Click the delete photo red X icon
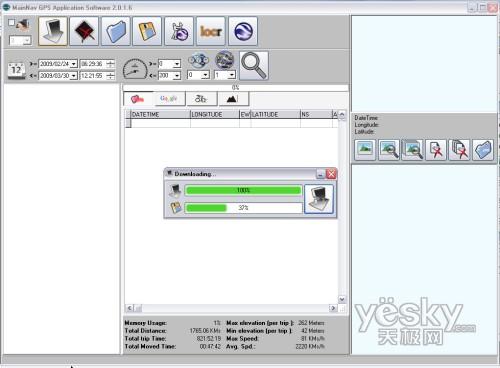 point(436,150)
